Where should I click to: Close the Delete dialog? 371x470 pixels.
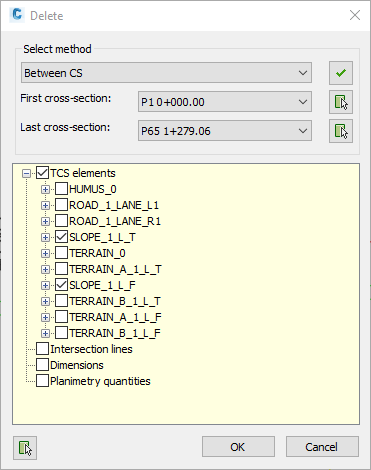355,15
